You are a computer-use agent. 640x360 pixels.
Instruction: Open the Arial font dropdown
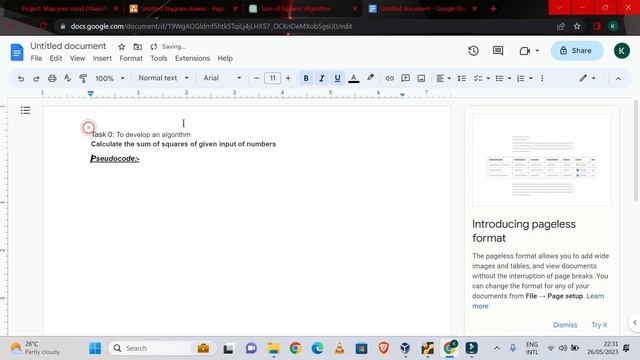[x=222, y=78]
